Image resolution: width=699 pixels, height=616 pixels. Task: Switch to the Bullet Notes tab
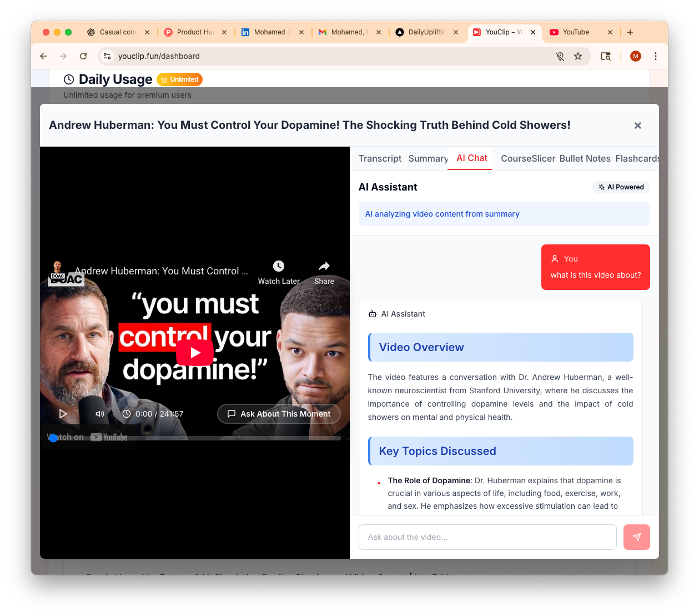[585, 158]
